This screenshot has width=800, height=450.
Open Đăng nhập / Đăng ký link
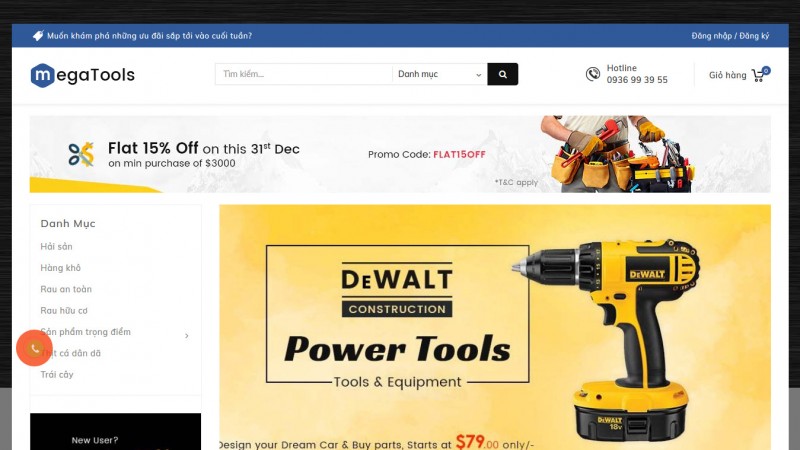(730, 36)
